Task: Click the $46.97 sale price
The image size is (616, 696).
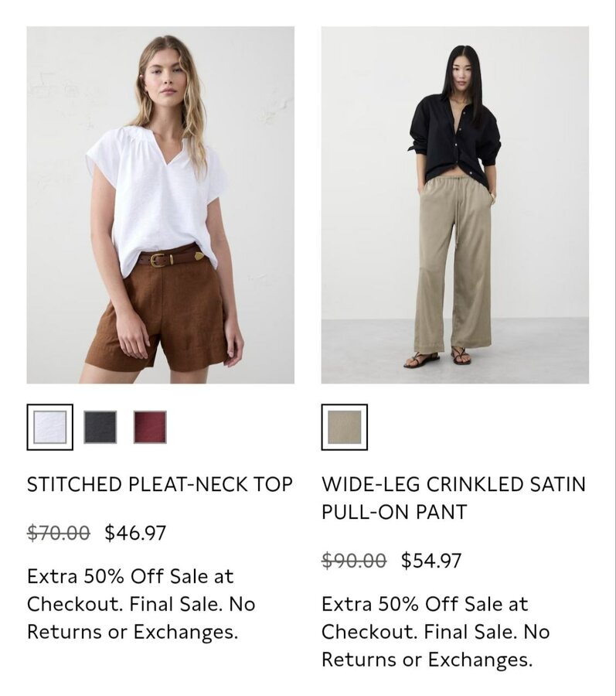Action: [135, 533]
